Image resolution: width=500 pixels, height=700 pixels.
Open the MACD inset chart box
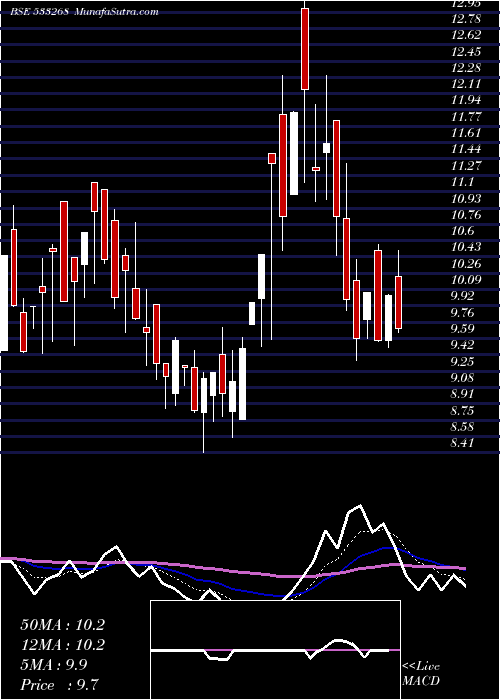pos(275,650)
